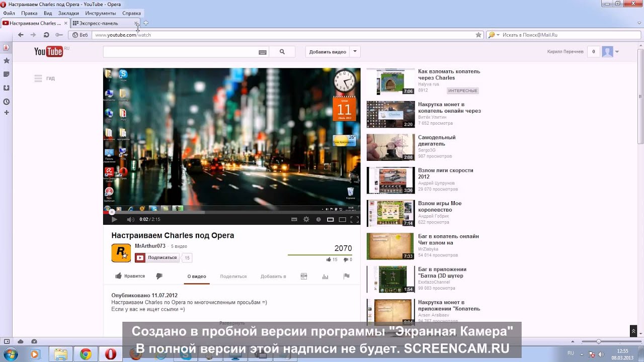Click the browser Forward arrow

(33, 35)
